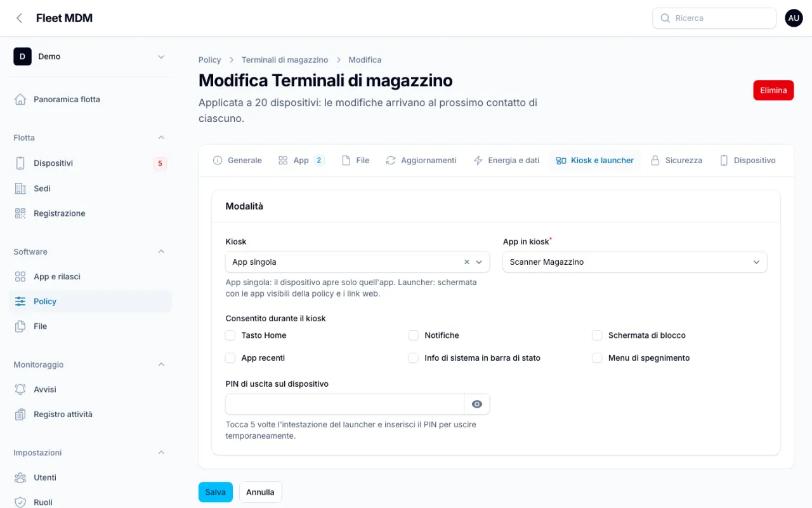Open the AU user avatar menu
Screen dimensions: 812x508
point(794,18)
